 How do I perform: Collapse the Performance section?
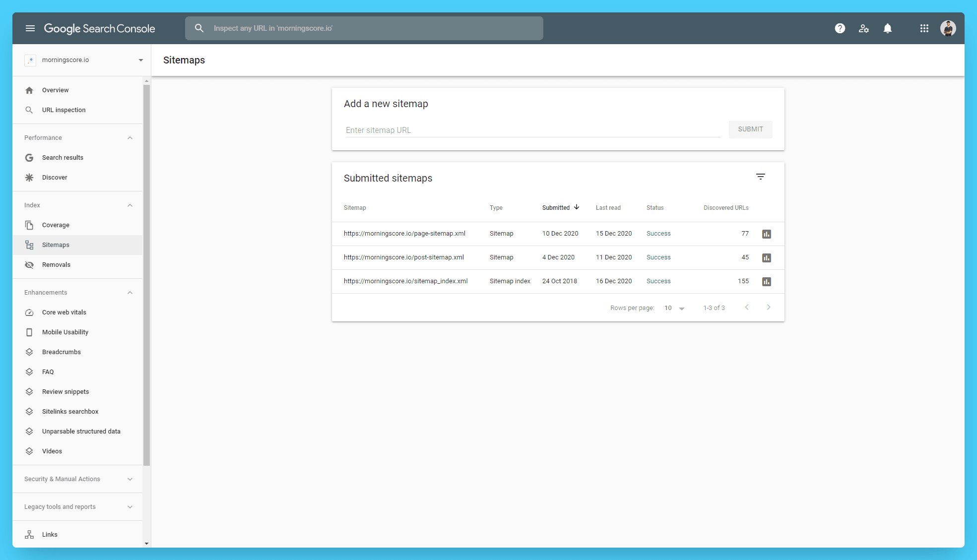130,138
